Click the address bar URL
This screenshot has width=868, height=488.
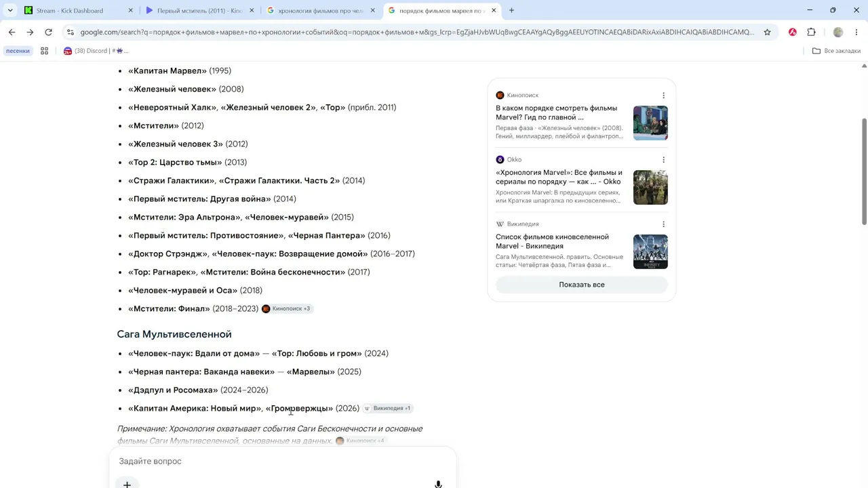click(x=416, y=32)
